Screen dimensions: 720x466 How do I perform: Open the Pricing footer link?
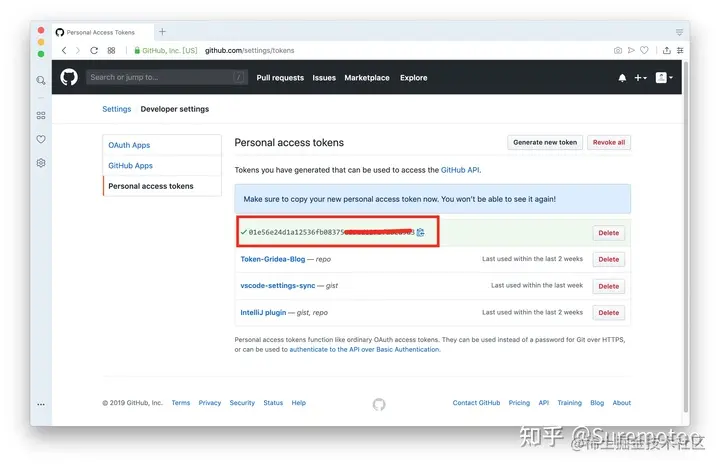click(x=519, y=403)
